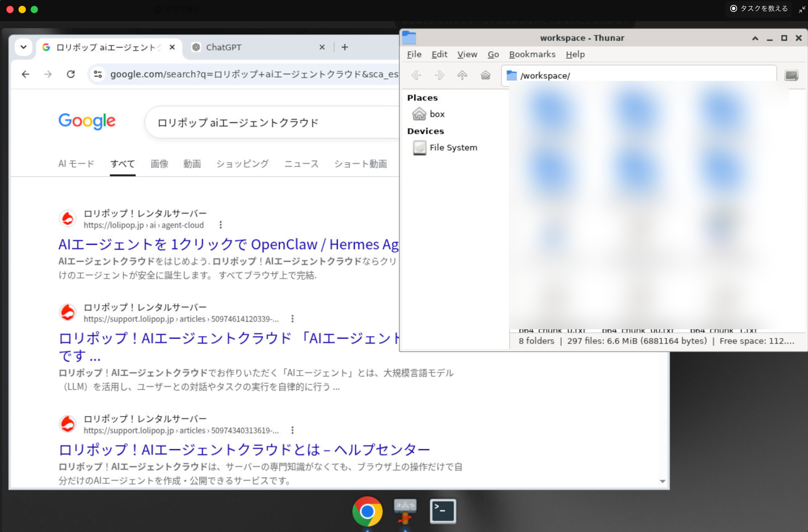Open the Go menu in Thunar
Image resolution: width=808 pixels, height=532 pixels.
[x=493, y=54]
